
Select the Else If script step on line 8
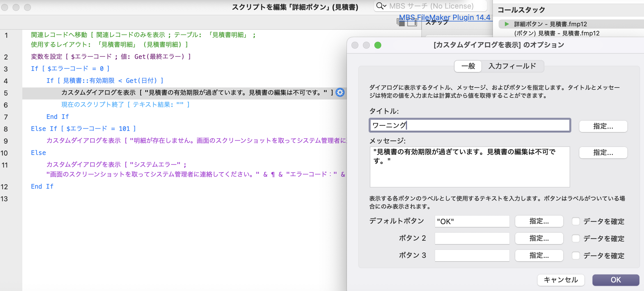coord(83,129)
